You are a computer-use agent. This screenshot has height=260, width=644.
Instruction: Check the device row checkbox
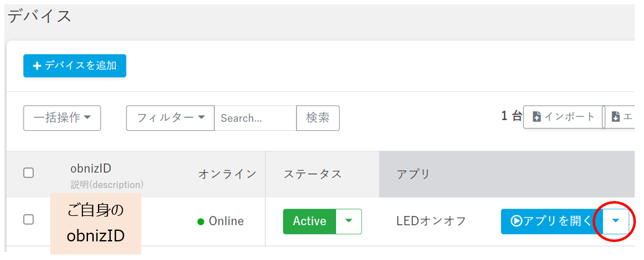pyautogui.click(x=29, y=220)
